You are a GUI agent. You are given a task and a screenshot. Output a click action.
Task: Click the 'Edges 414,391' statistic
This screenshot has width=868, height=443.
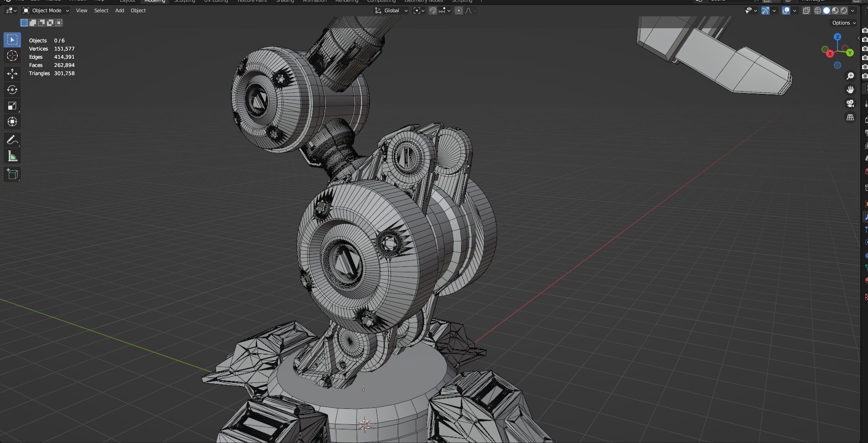click(x=51, y=57)
